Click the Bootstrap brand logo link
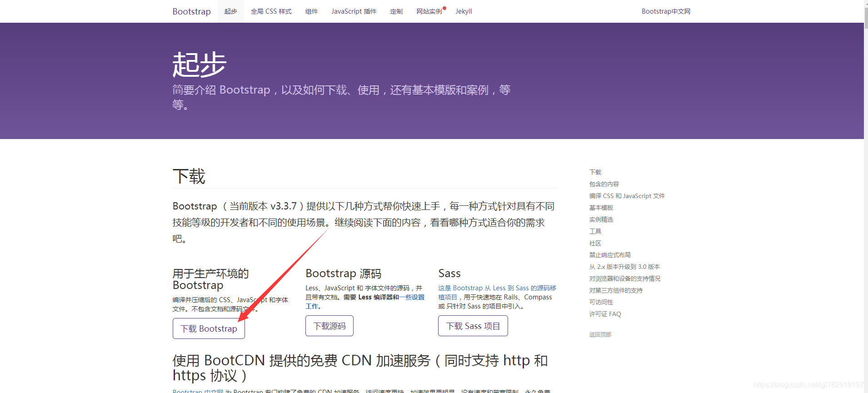This screenshot has height=393, width=868. click(191, 11)
